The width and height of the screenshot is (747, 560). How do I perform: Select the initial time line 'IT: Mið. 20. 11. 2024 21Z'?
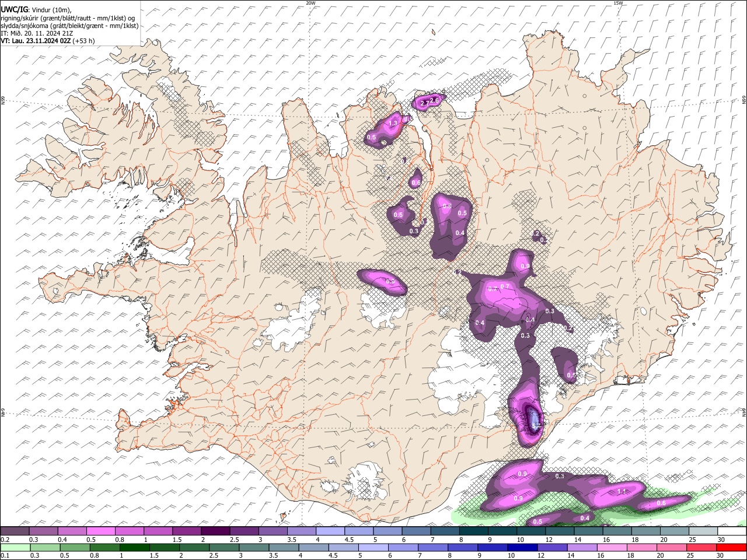point(38,33)
